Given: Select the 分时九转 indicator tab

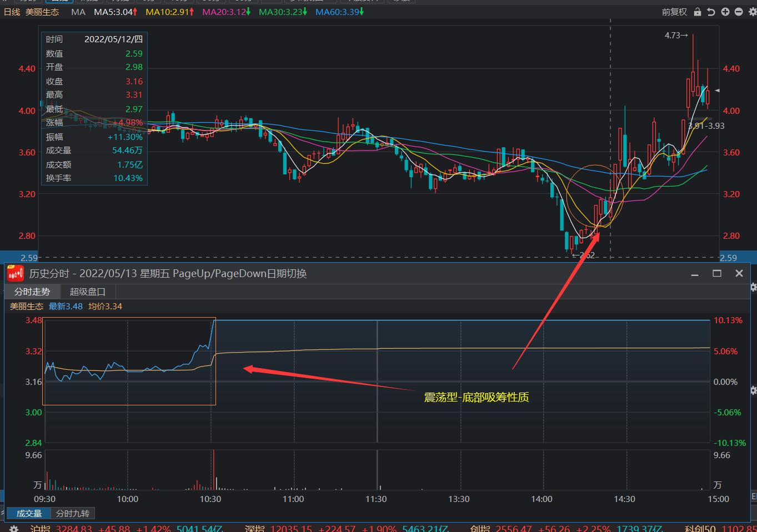Looking at the screenshot, I should pos(73,514).
